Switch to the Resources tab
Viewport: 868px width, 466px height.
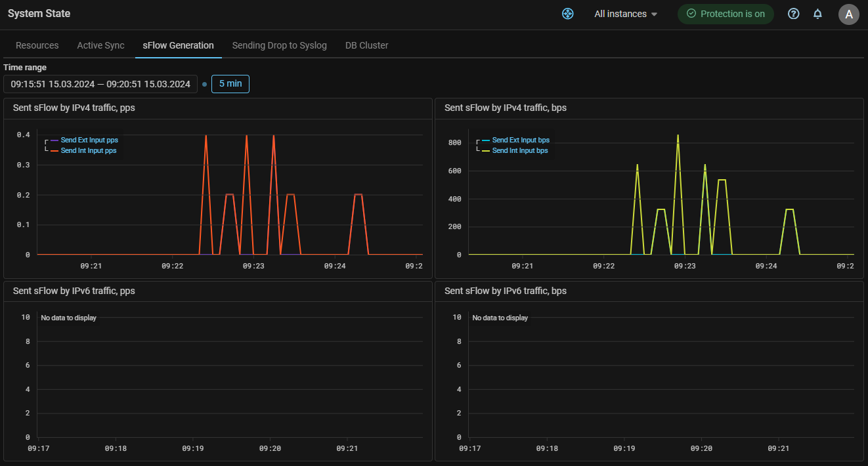pos(37,45)
